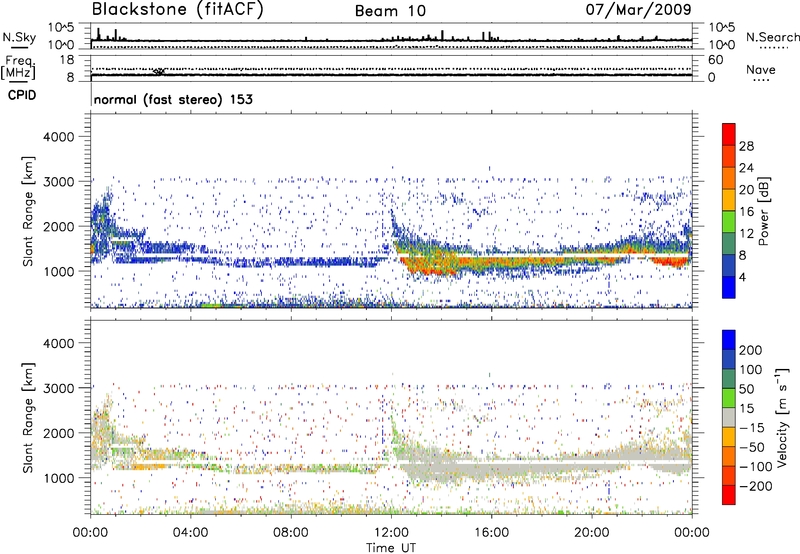Click power scale value 16
The height and width of the screenshot is (554, 800).
pos(746,212)
